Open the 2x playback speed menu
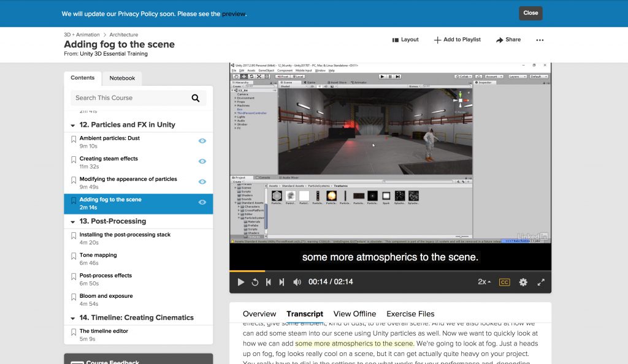628x364 pixels. [x=484, y=282]
